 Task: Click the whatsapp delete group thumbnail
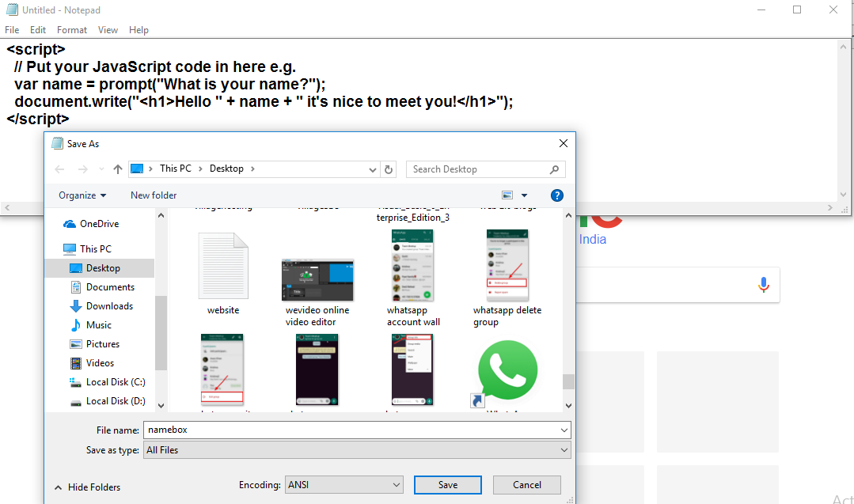click(507, 265)
